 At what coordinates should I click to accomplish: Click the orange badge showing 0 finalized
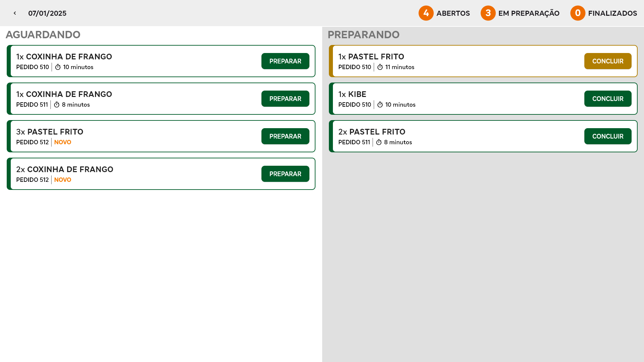578,13
